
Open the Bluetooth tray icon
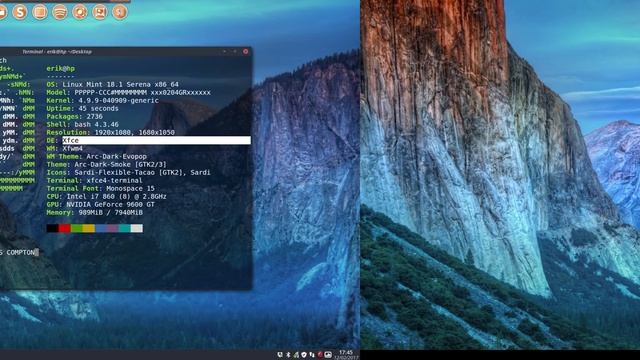[x=288, y=355]
